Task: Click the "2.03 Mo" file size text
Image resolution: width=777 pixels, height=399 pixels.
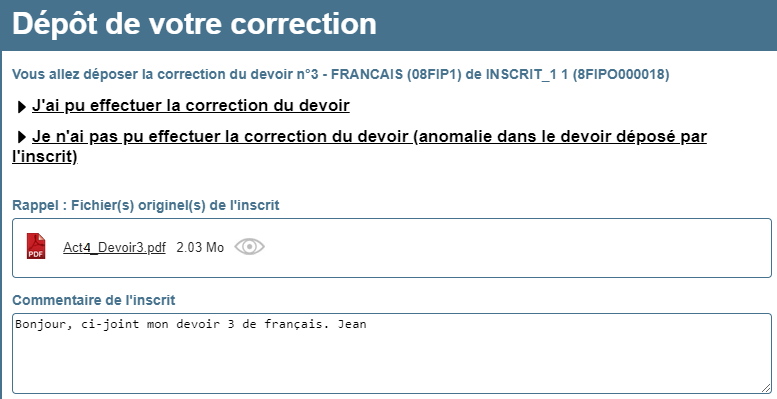Action: [x=200, y=247]
